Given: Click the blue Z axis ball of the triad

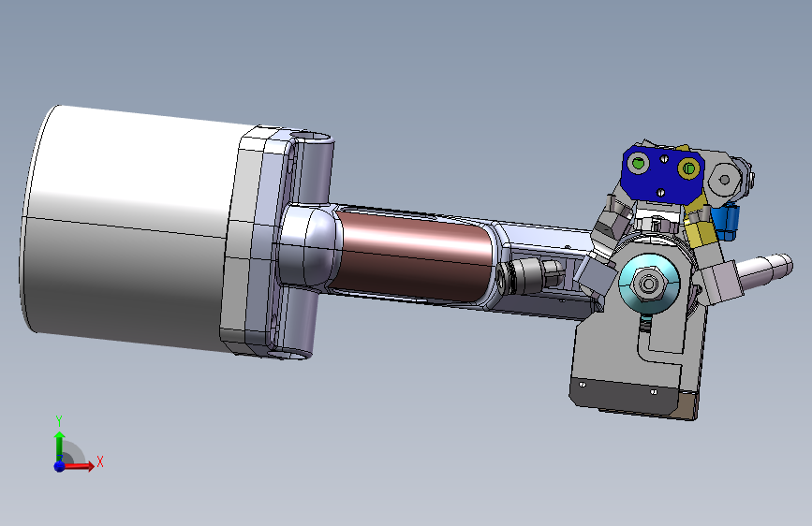Looking at the screenshot, I should tap(60, 466).
